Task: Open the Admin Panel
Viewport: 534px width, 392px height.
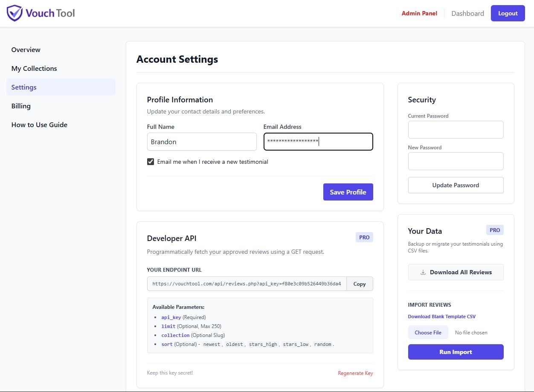Action: (x=419, y=13)
